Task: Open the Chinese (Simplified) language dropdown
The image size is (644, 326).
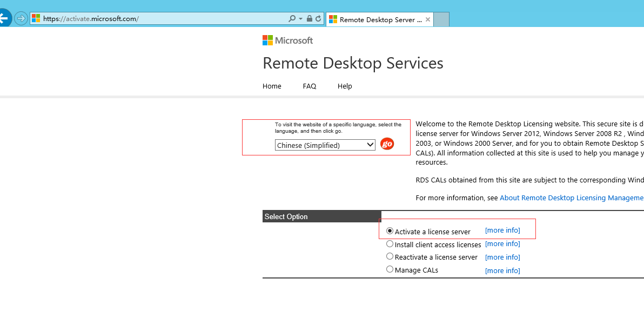Action: [x=325, y=145]
